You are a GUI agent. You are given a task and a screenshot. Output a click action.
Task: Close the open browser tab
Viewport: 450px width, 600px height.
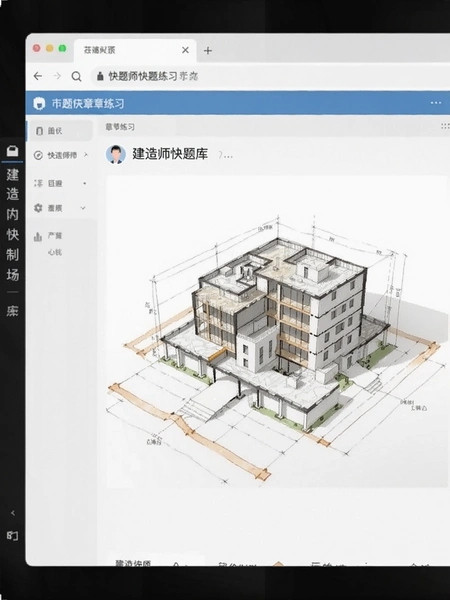(x=185, y=50)
